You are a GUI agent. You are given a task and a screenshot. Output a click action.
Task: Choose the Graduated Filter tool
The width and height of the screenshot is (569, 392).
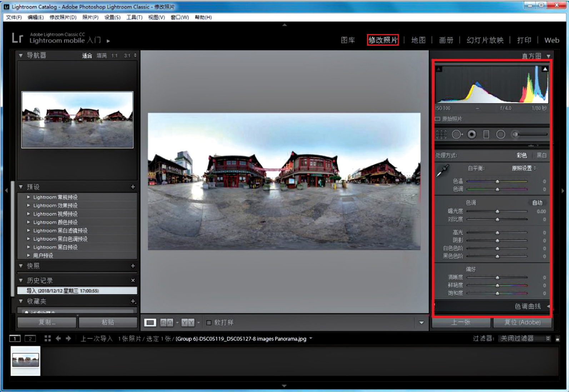coord(486,134)
